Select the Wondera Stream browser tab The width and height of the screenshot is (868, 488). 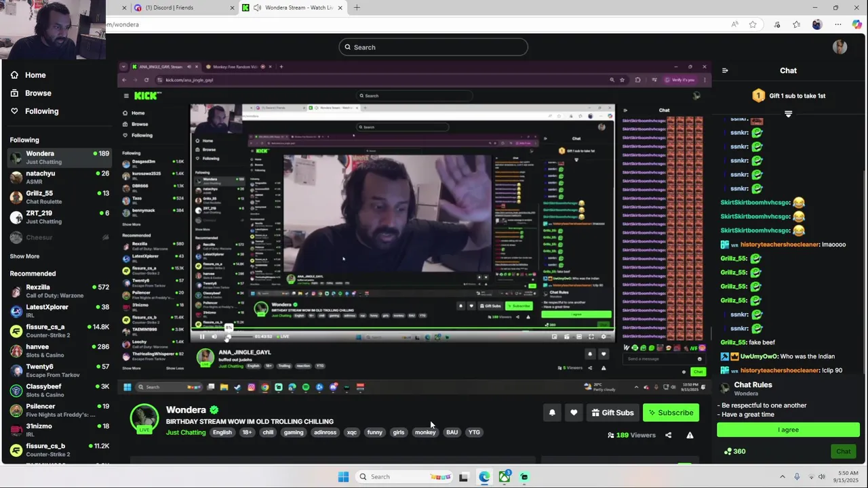(x=293, y=7)
